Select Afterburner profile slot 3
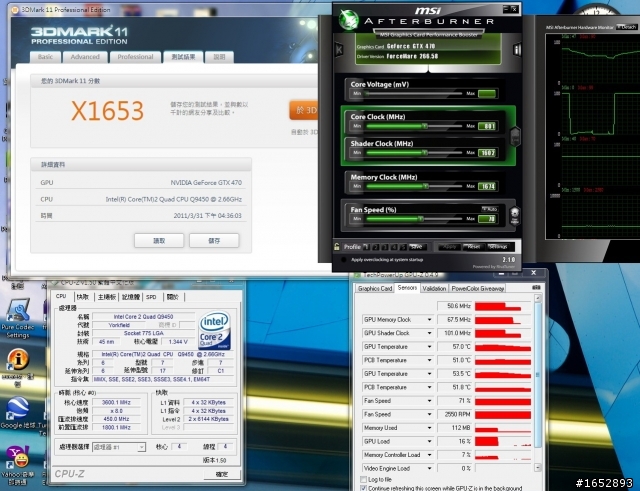This screenshot has height=491, width=640. pyautogui.click(x=385, y=247)
